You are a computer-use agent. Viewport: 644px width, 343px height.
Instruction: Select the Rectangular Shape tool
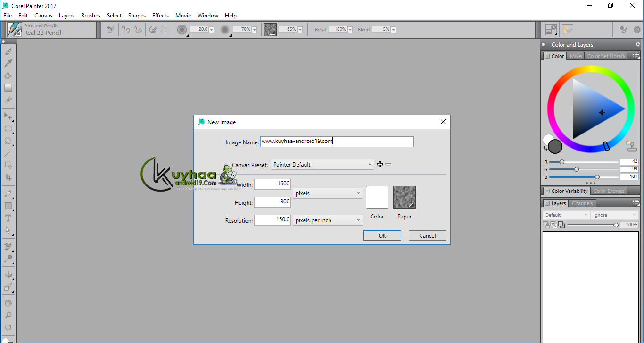click(8, 206)
